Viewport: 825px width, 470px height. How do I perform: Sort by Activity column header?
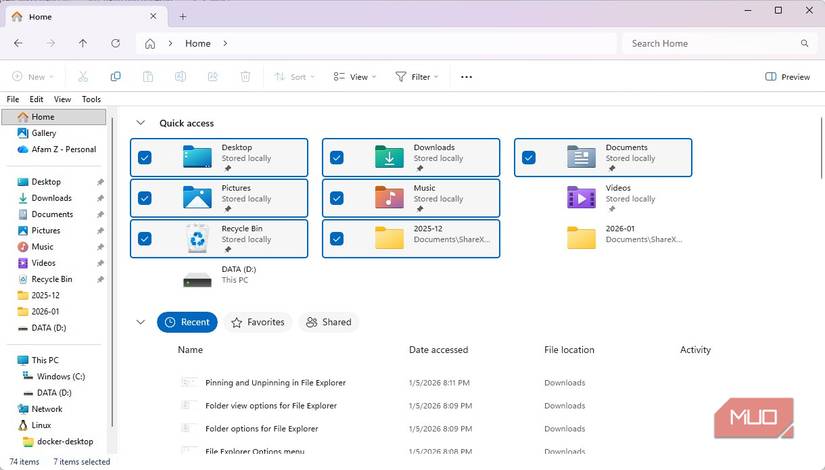click(695, 349)
